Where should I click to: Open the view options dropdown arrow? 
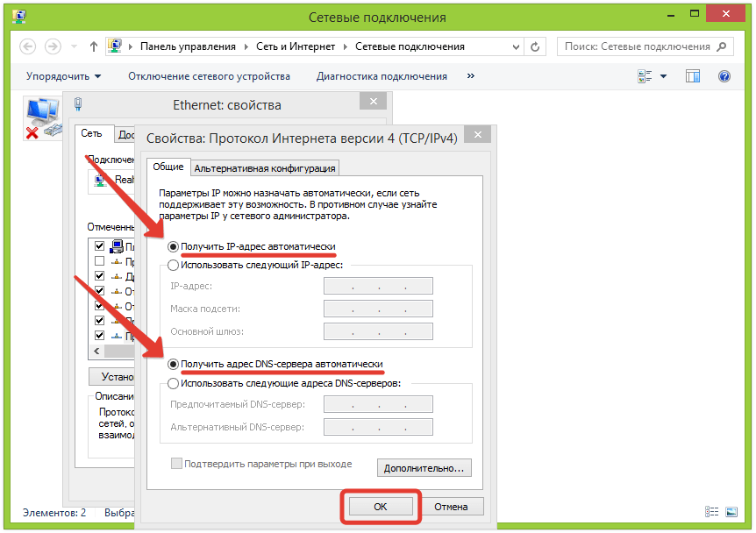click(x=663, y=76)
